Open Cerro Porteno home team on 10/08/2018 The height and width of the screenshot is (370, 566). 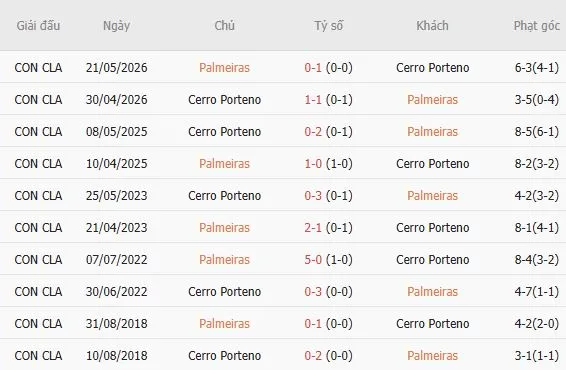pos(224,356)
